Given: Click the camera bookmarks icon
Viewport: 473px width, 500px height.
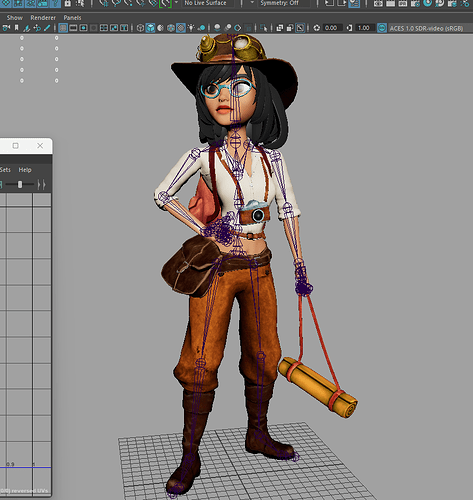Looking at the screenshot, I should pos(16,28).
